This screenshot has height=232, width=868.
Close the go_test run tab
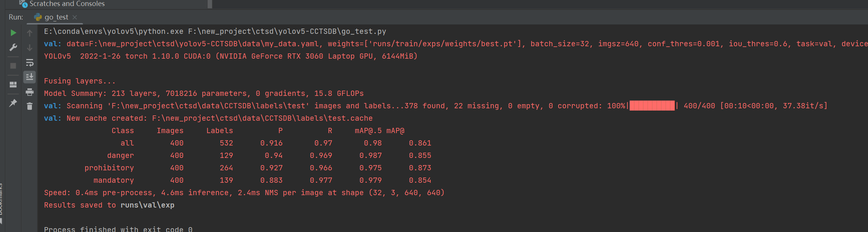pos(75,17)
